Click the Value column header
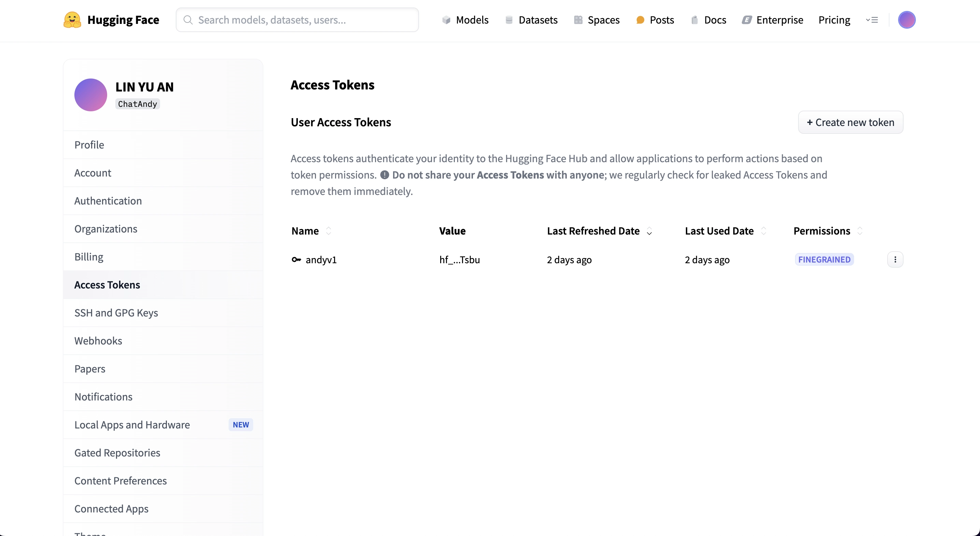Viewport: 980px width, 536px height. [452, 231]
